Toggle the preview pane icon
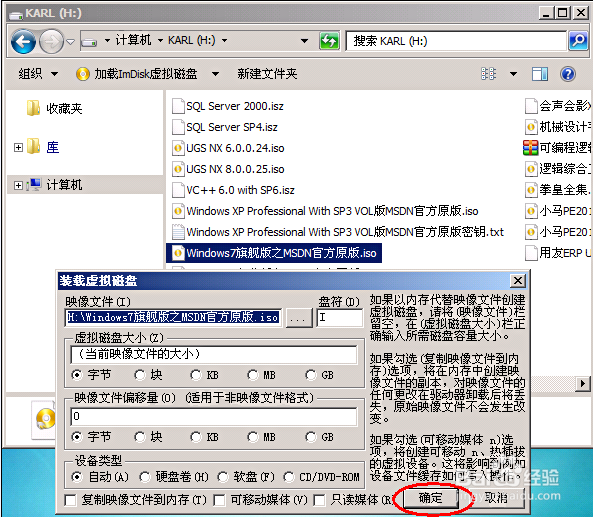 tap(540, 74)
